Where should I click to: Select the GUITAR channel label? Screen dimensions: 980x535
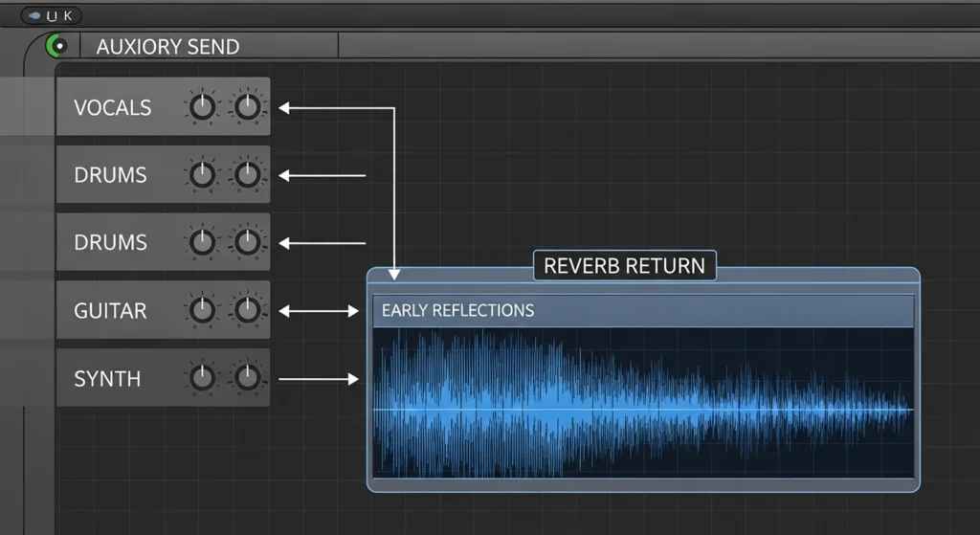pos(110,311)
